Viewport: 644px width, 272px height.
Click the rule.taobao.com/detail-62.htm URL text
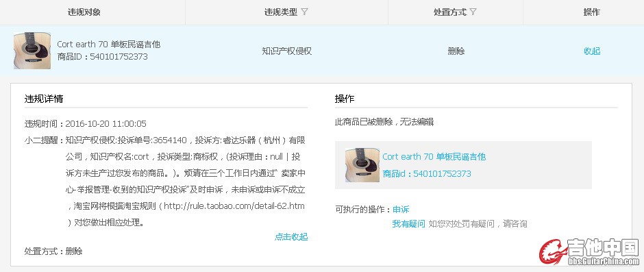[x=234, y=206]
